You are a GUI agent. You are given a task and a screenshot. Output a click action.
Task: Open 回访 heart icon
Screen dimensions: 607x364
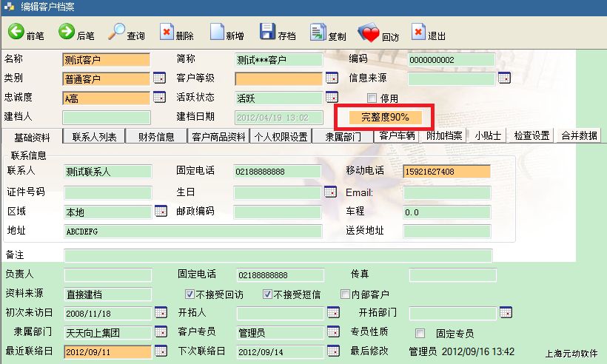(378, 33)
